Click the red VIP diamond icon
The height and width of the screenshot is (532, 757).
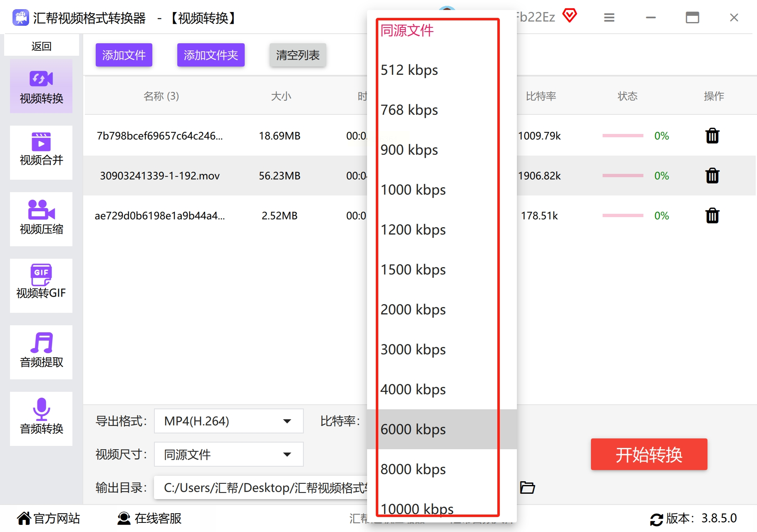point(570,16)
